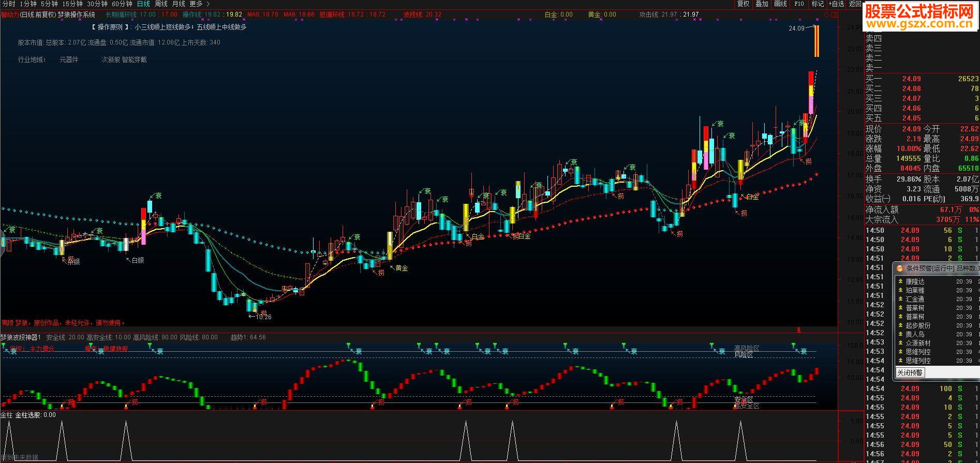The width and height of the screenshot is (980, 463).
Task: Select 汇金通 in the alert list
Action: tap(915, 300)
